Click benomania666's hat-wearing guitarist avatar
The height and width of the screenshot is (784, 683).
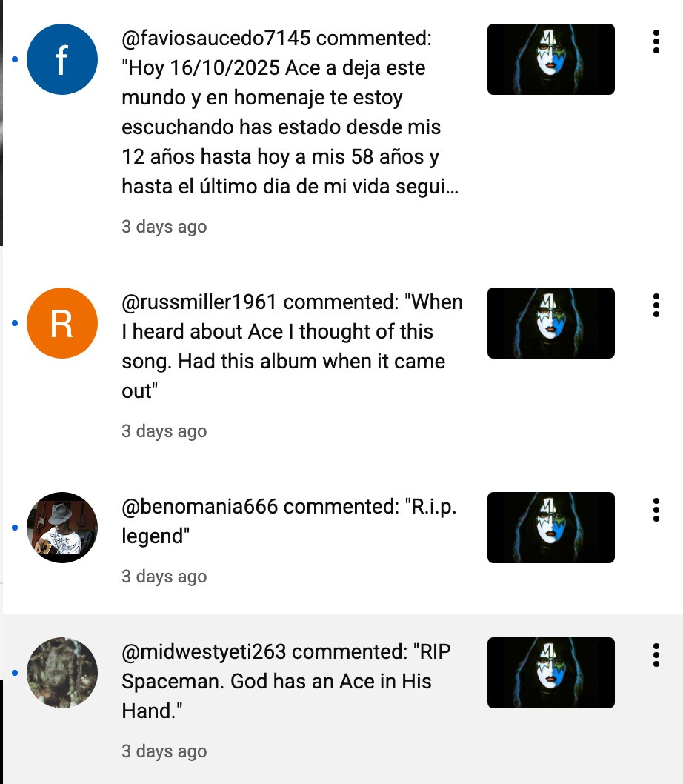click(x=62, y=528)
